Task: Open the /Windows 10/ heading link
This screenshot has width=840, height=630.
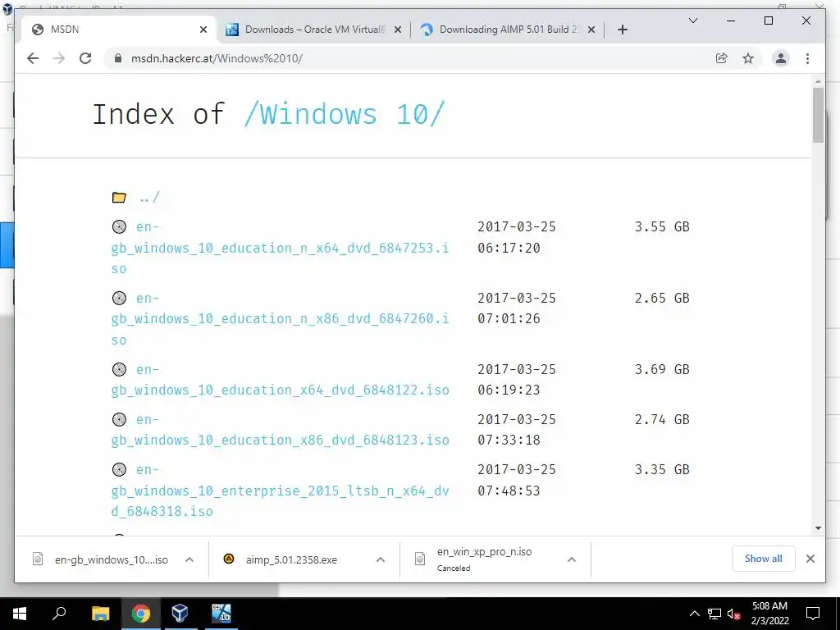Action: pos(344,114)
